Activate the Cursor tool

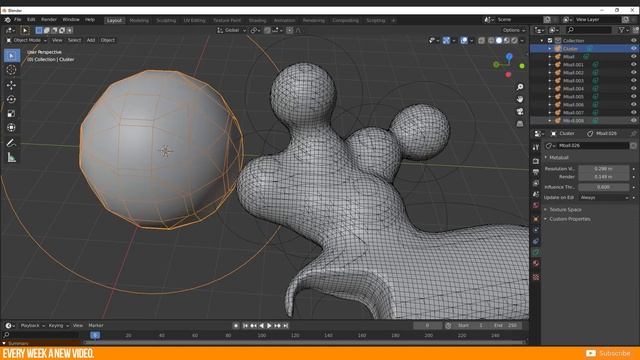(11, 70)
